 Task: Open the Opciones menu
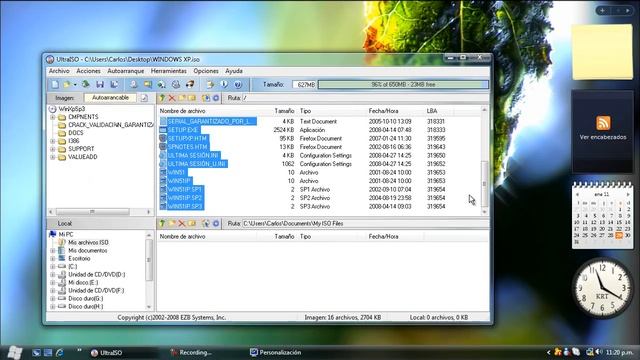tap(206, 71)
